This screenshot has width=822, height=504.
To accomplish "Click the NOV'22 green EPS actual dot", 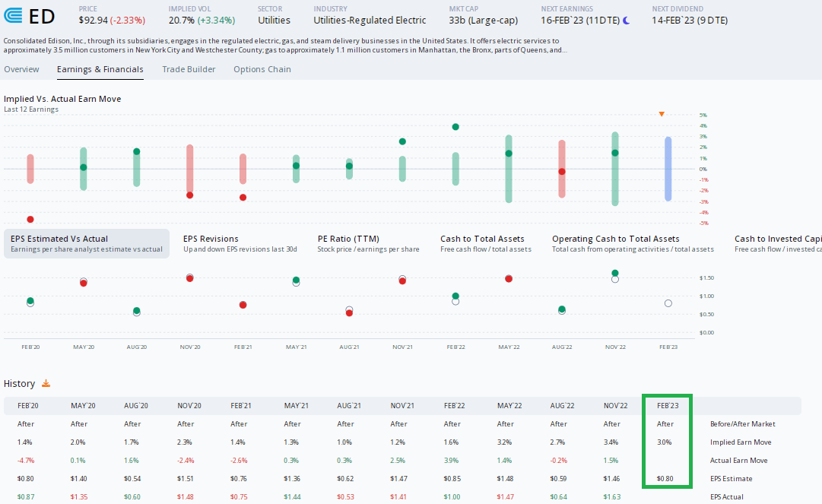I will pyautogui.click(x=615, y=273).
